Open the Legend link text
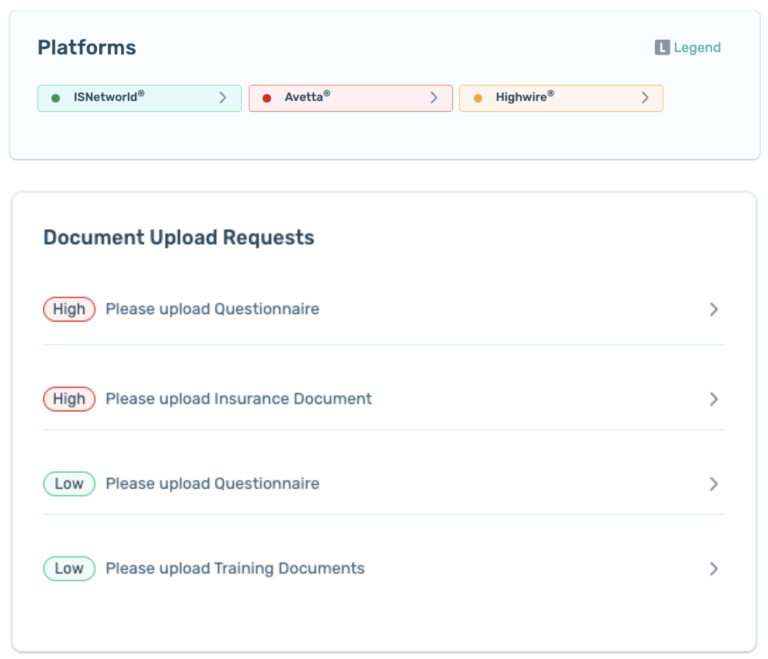 [x=697, y=47]
